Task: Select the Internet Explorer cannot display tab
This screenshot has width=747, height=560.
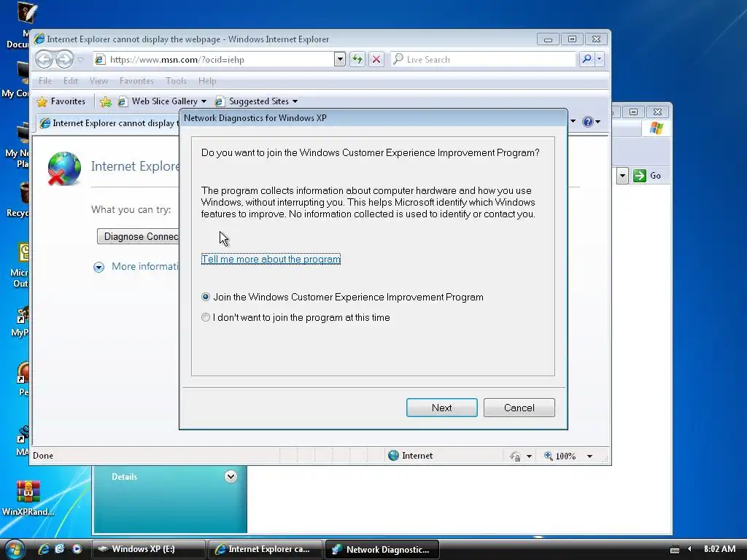Action: [108, 123]
